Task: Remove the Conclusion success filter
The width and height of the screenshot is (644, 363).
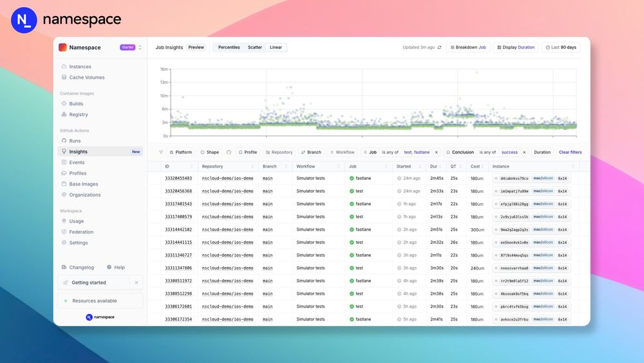Action: click(x=524, y=152)
